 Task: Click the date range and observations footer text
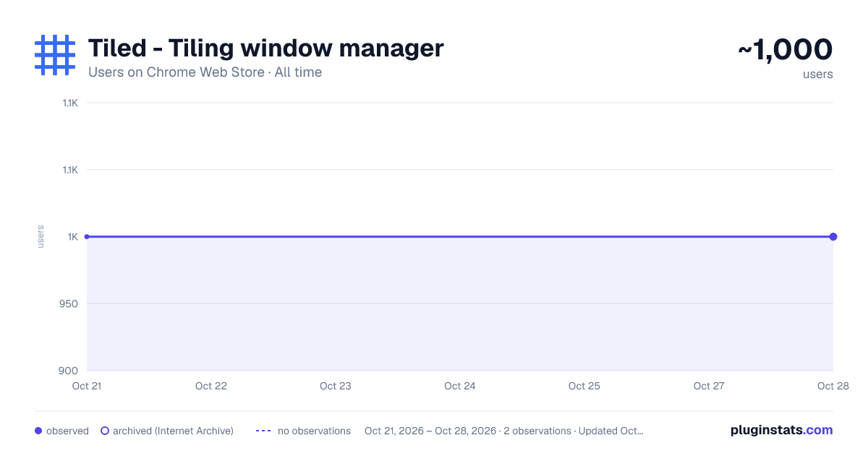tap(504, 431)
